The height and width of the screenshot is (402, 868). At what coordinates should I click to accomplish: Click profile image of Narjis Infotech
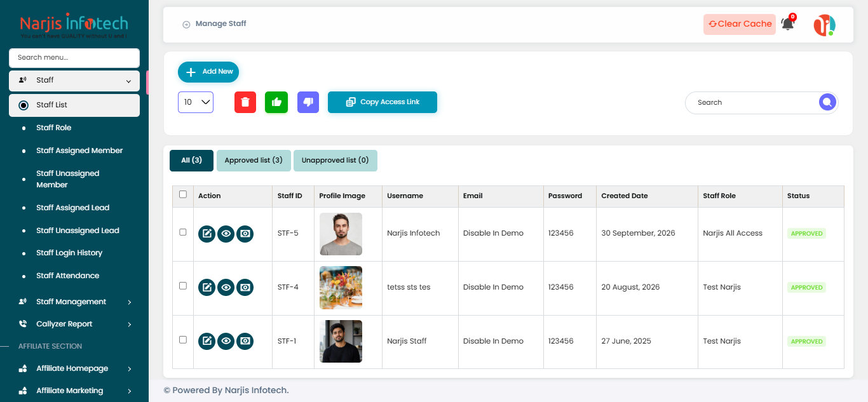341,234
